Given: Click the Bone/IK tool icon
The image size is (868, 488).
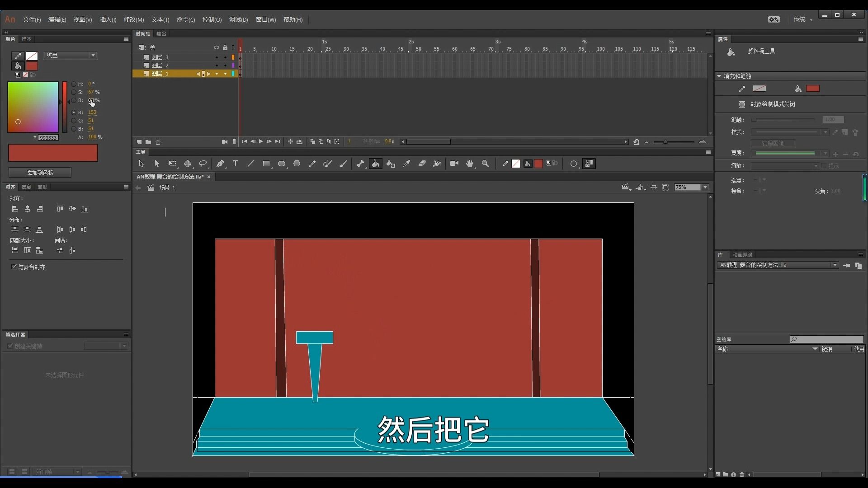Looking at the screenshot, I should (x=360, y=163).
